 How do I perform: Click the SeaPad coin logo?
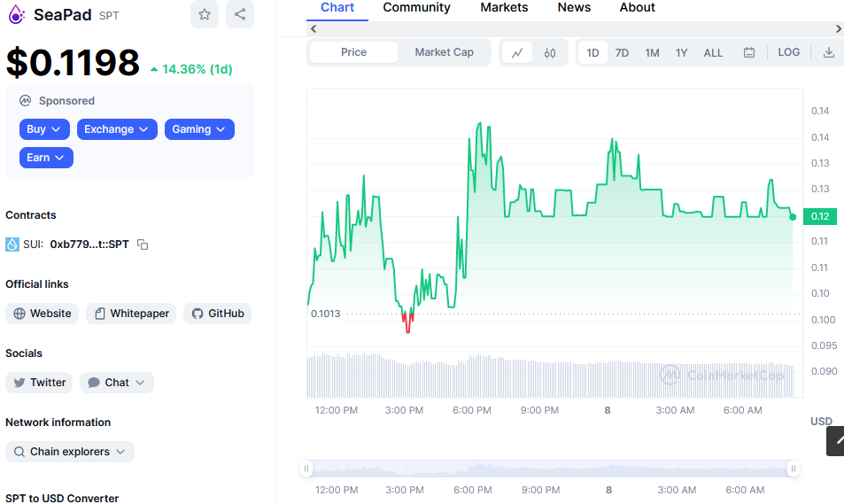(16, 14)
